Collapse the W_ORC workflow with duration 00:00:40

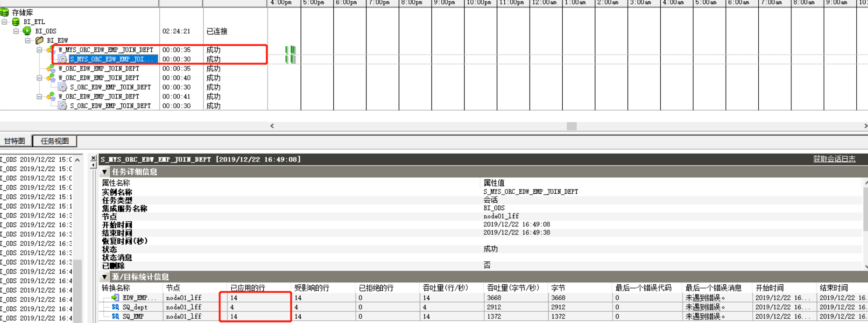(x=39, y=78)
